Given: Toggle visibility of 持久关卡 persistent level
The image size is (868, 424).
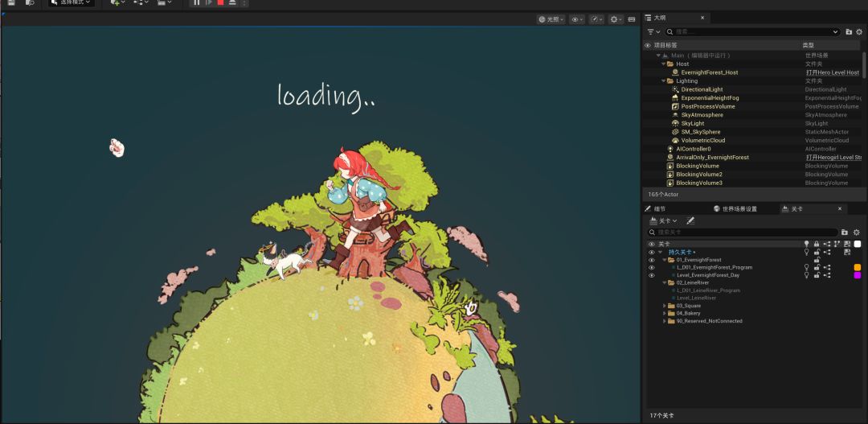Looking at the screenshot, I should click(651, 252).
